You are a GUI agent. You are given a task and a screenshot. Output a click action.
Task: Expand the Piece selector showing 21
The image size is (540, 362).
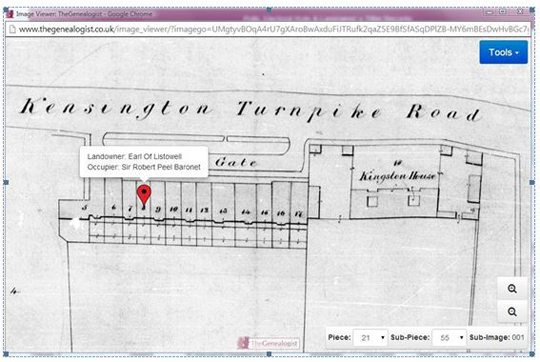371,338
